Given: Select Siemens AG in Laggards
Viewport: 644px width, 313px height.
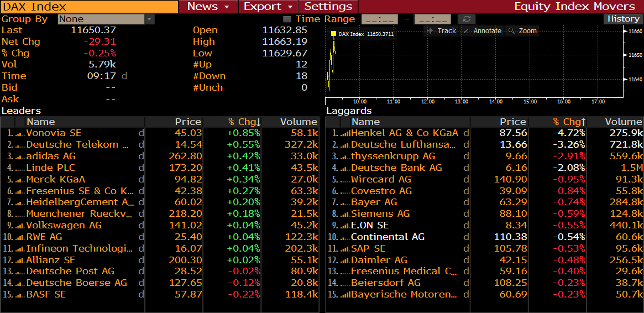Looking at the screenshot, I should (380, 214).
